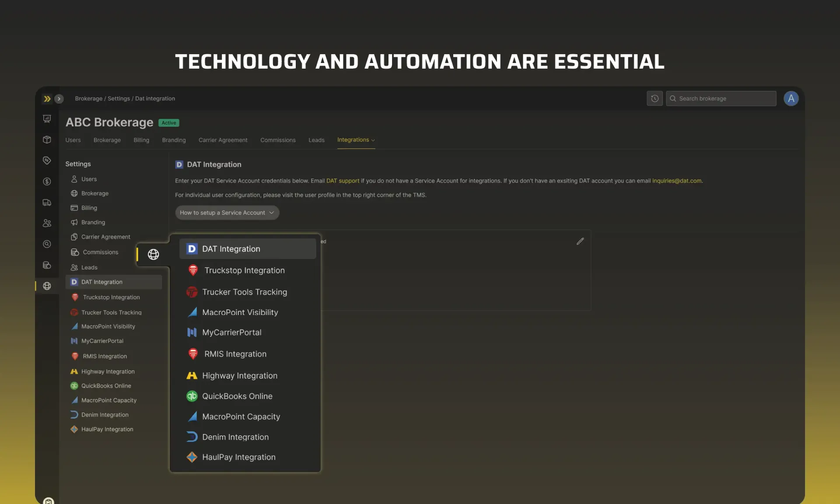Click the Settings breadcrumb link
This screenshot has width=840, height=504.
[x=119, y=98]
